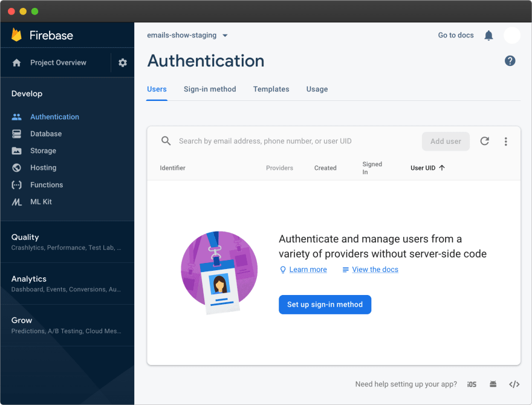Select the Android app setup icon
This screenshot has width=532, height=405.
pos(493,384)
